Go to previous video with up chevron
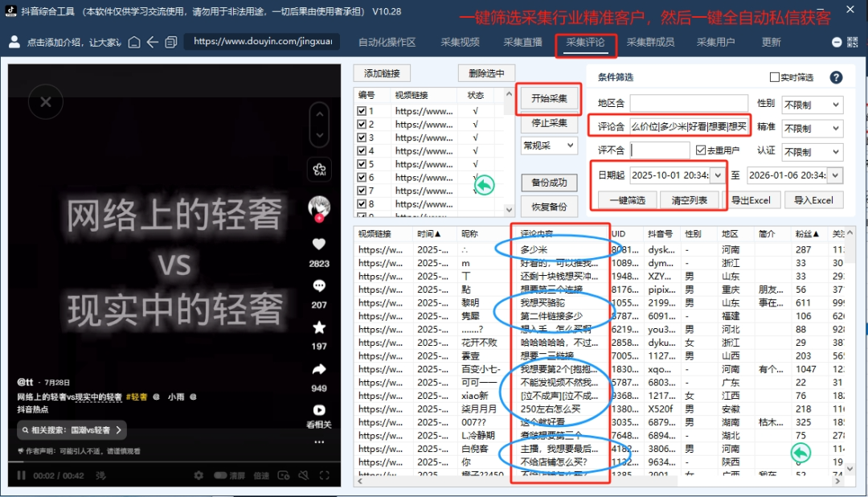 (x=319, y=114)
